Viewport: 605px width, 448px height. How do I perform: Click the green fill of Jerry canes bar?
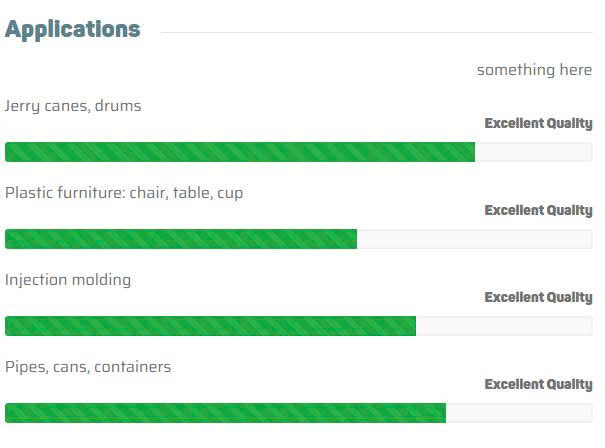[240, 152]
